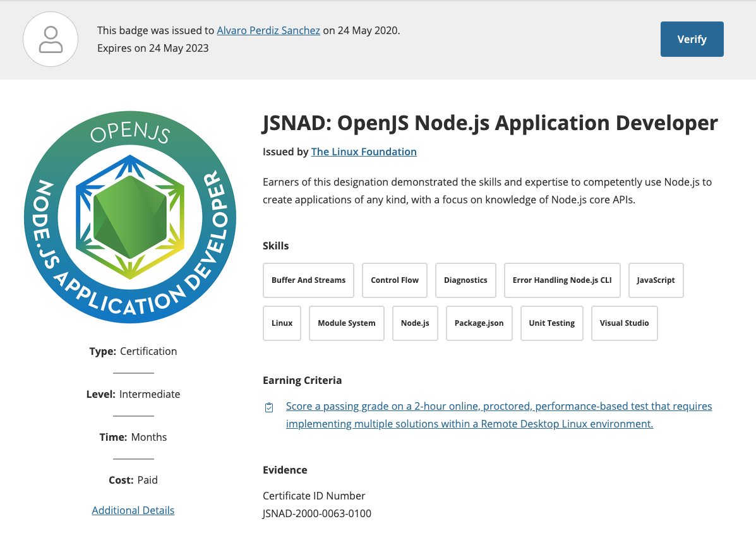Select the Control Flow skill tag
Viewport: 756px width, 538px height.
point(394,280)
